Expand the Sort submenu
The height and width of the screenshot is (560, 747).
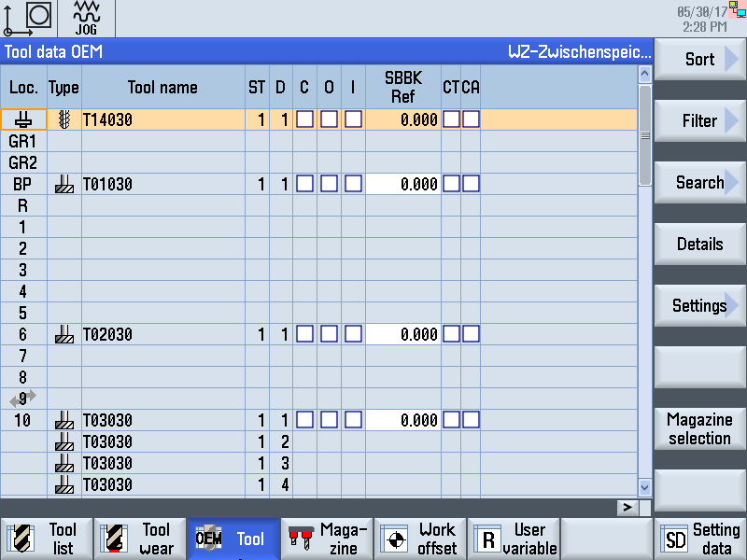[699, 60]
